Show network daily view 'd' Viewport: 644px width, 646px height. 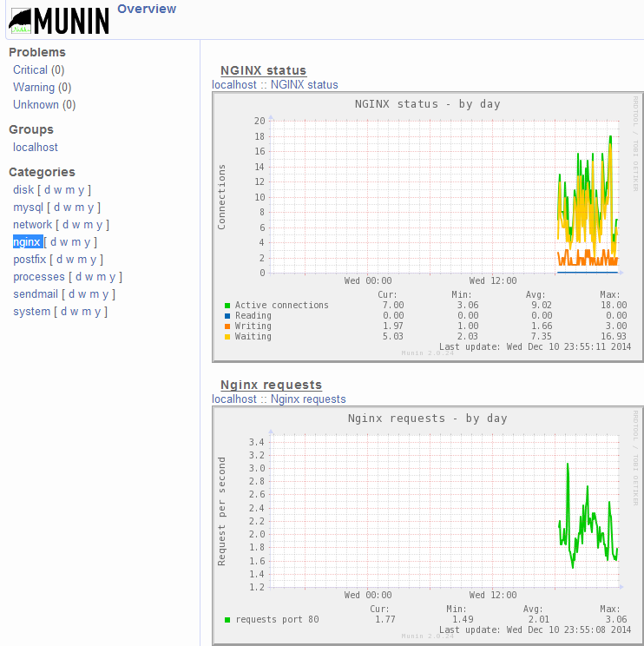tap(65, 224)
